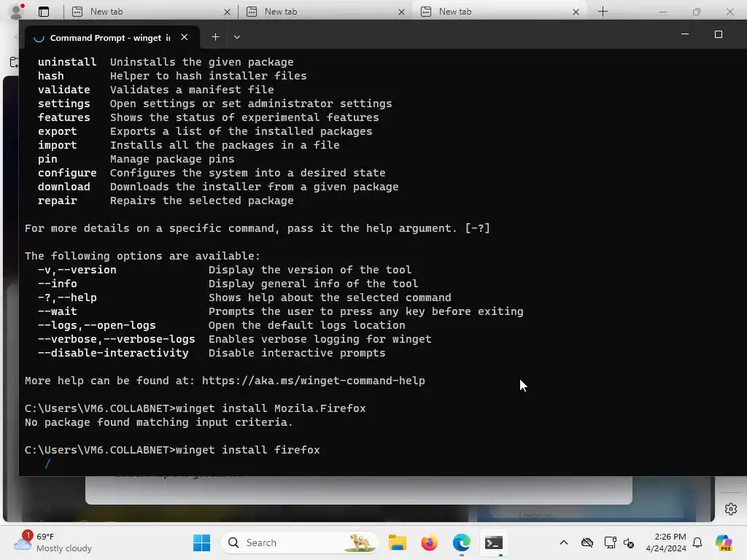Expand the terminal profile dropdown chevron

click(237, 37)
